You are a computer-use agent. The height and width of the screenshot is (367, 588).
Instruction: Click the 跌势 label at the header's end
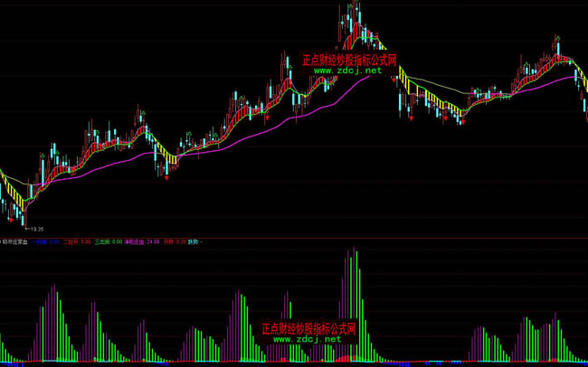point(195,241)
